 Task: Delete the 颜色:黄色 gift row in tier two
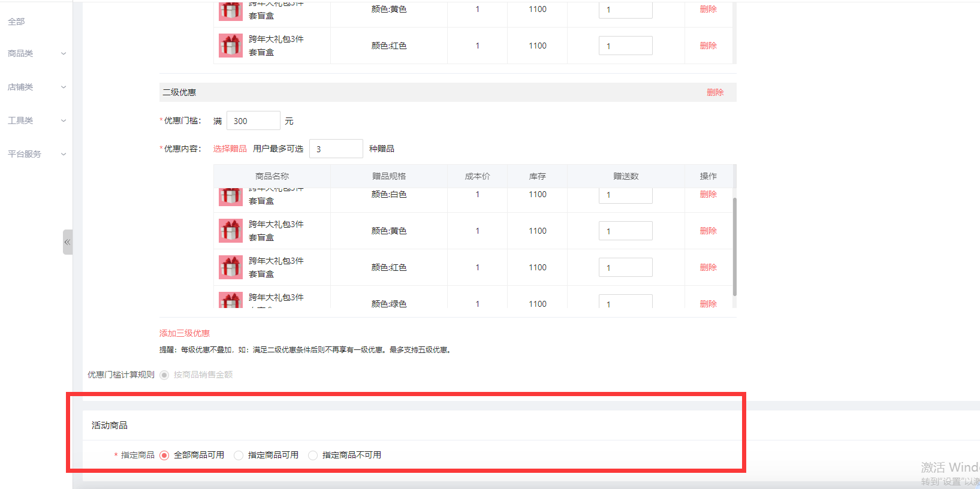click(708, 231)
